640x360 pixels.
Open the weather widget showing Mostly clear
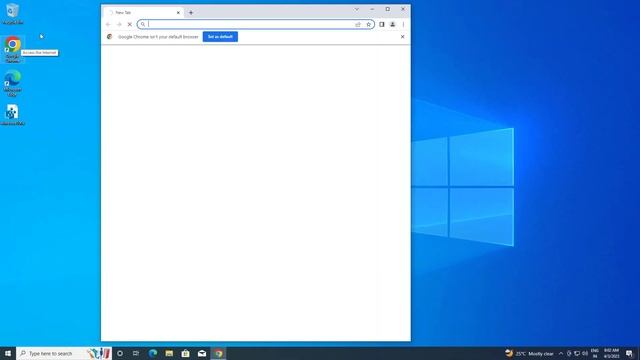[529, 353]
